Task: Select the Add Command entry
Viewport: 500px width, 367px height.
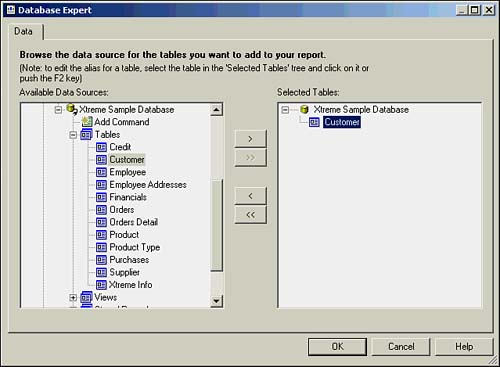Action: point(122,122)
